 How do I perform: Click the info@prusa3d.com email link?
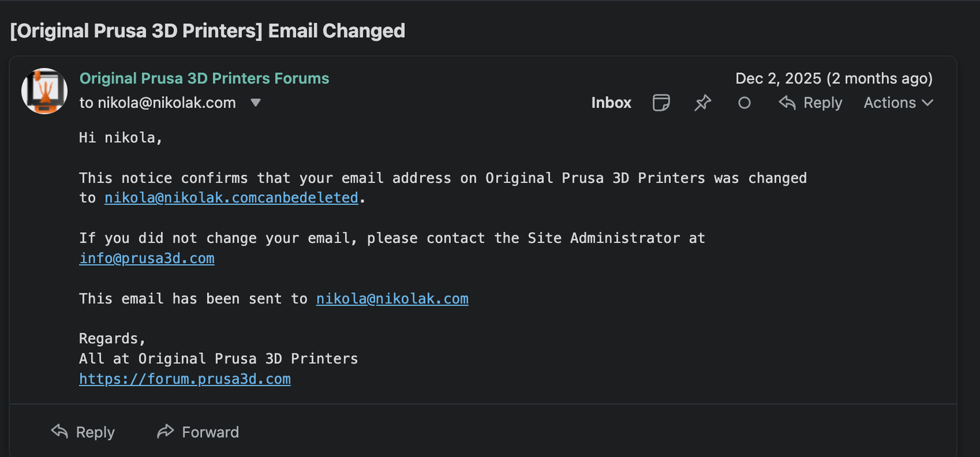tap(147, 259)
